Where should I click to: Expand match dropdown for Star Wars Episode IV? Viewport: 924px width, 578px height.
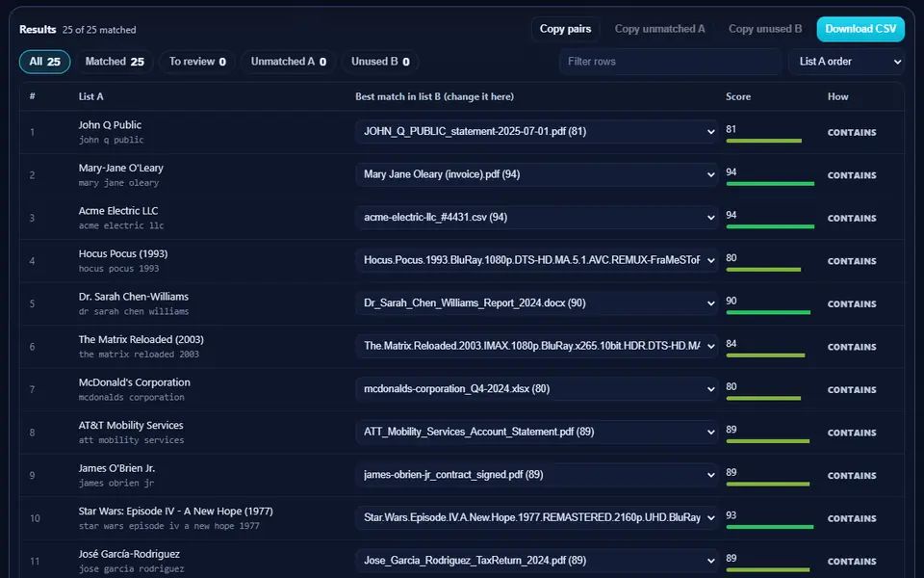(536, 518)
